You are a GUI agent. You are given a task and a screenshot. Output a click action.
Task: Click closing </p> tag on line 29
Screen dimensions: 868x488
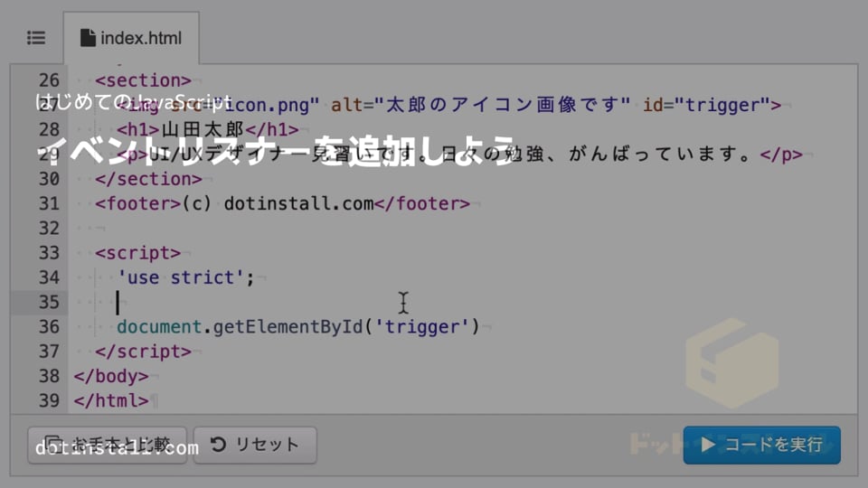[781, 154]
